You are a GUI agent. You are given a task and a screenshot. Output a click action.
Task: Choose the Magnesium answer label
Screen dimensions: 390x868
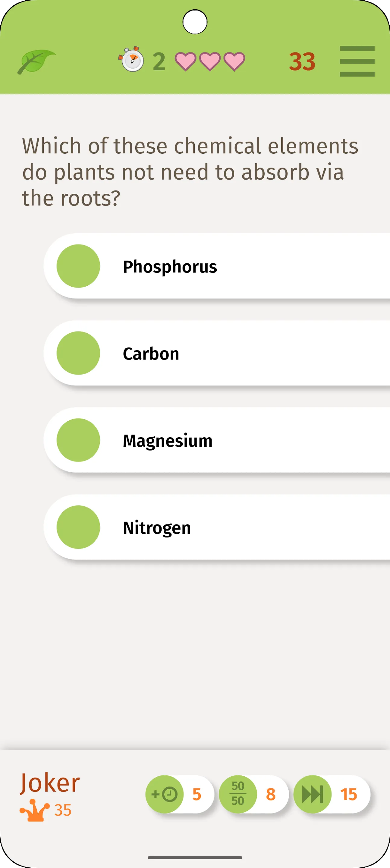point(168,441)
